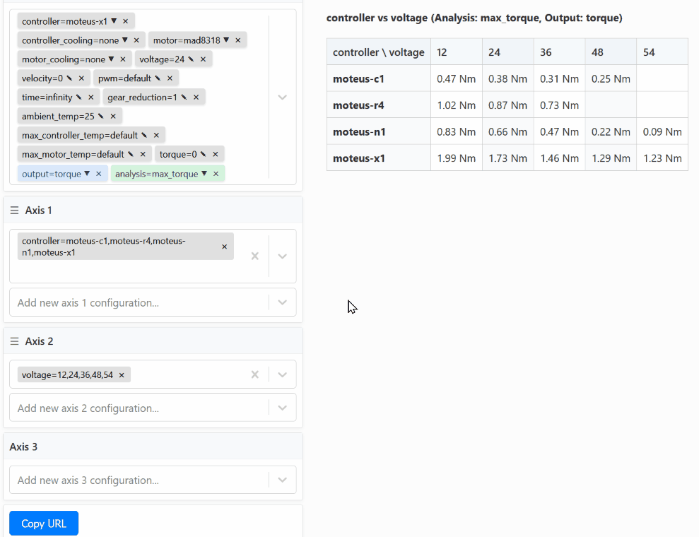Click the Copy URL button
Viewport: 699px width, 537px height.
[43, 523]
